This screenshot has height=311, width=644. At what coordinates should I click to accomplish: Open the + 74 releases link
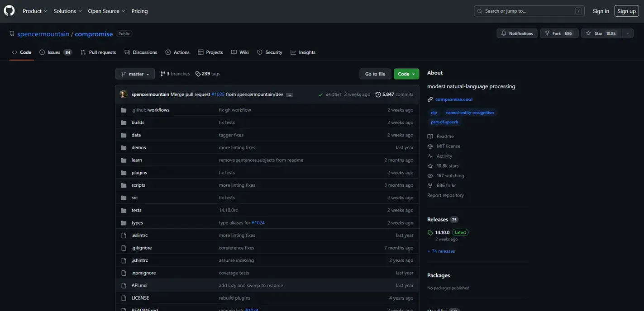point(441,251)
